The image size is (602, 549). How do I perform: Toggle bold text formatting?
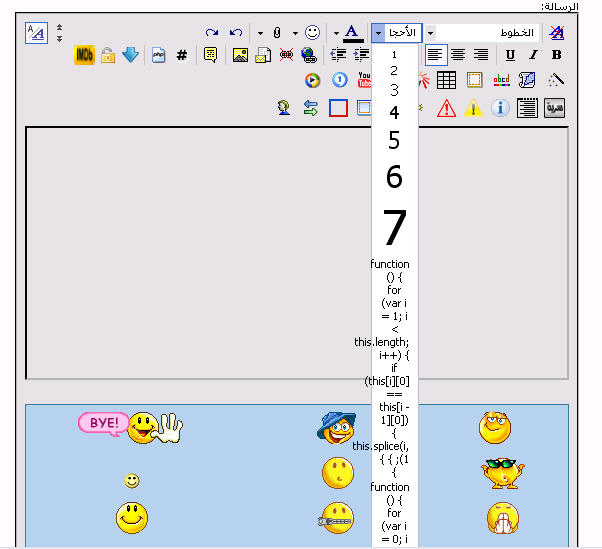pos(556,55)
